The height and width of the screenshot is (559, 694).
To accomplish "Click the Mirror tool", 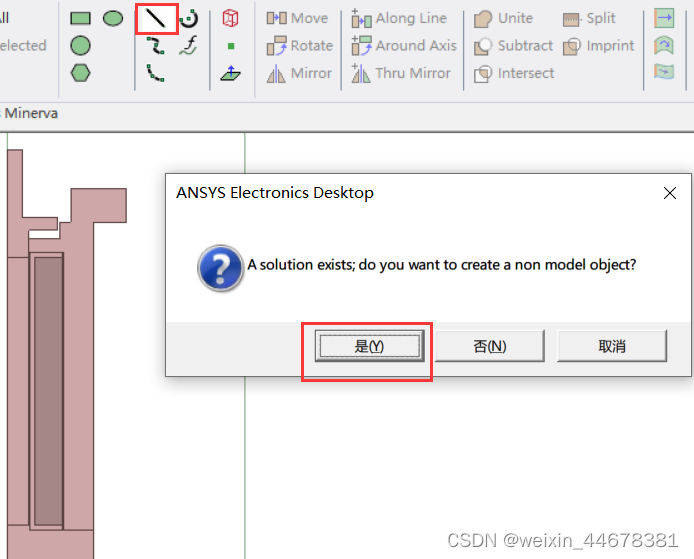I will (299, 73).
